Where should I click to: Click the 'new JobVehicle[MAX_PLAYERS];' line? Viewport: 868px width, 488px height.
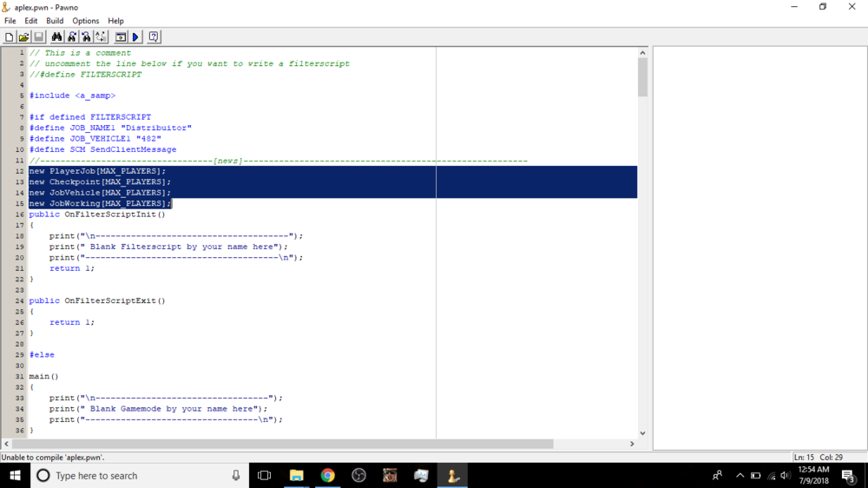100,193
